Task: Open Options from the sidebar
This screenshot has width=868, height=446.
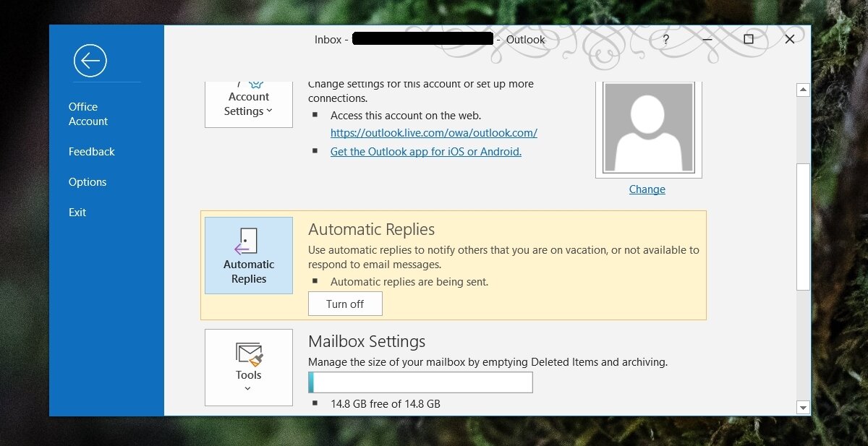Action: coord(88,182)
